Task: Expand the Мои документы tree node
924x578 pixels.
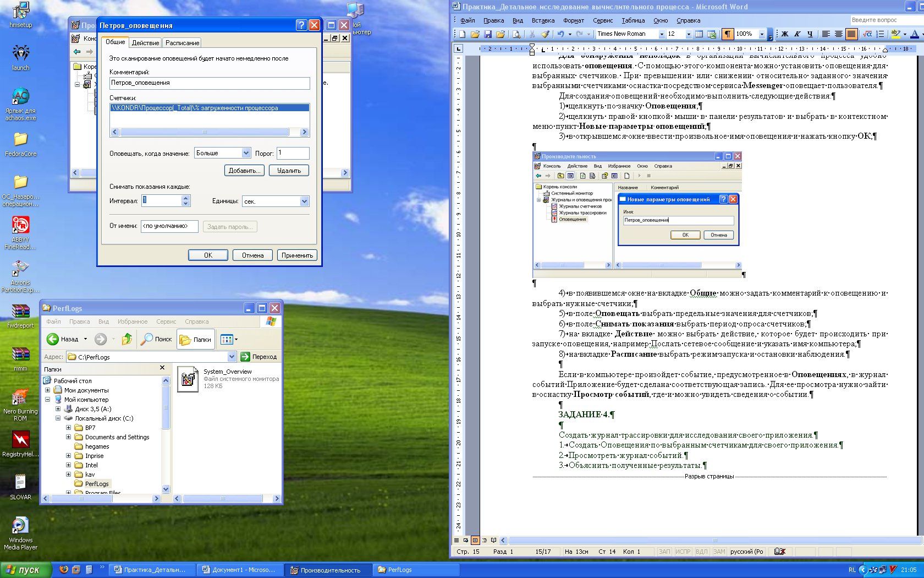Action: click(47, 390)
